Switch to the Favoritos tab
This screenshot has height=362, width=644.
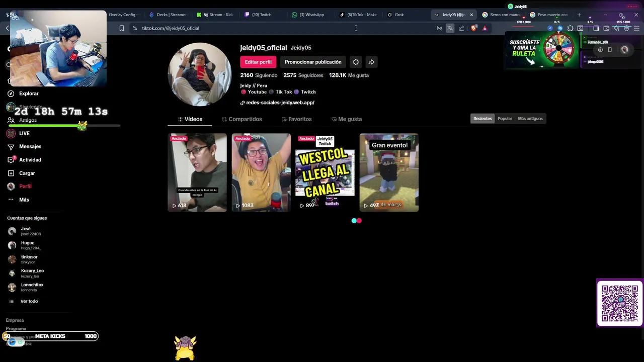(297, 119)
